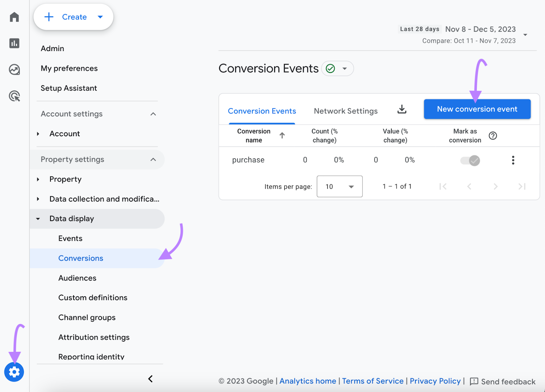Image resolution: width=545 pixels, height=392 pixels.
Task: Click the New conversion event button
Action: 477,109
